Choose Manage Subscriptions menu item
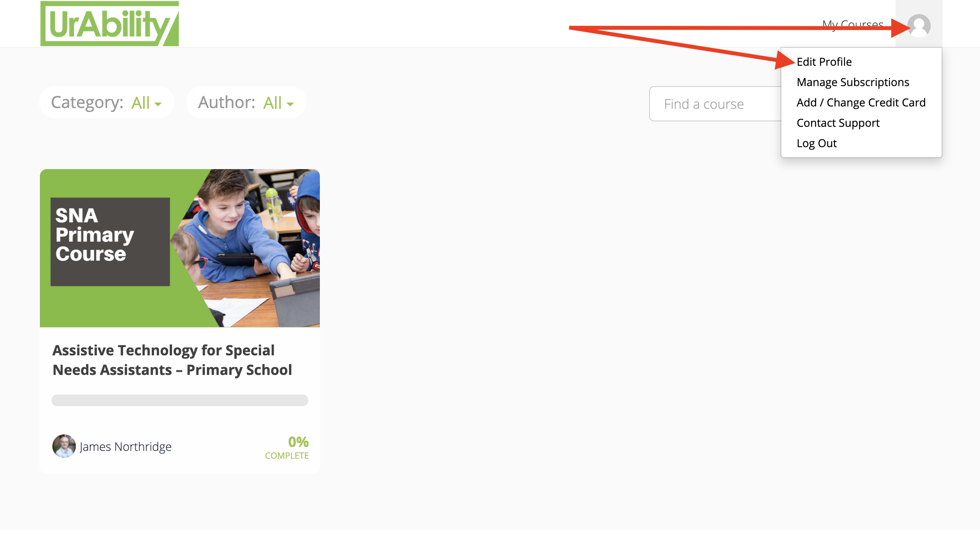Image resolution: width=980 pixels, height=544 pixels. click(853, 82)
